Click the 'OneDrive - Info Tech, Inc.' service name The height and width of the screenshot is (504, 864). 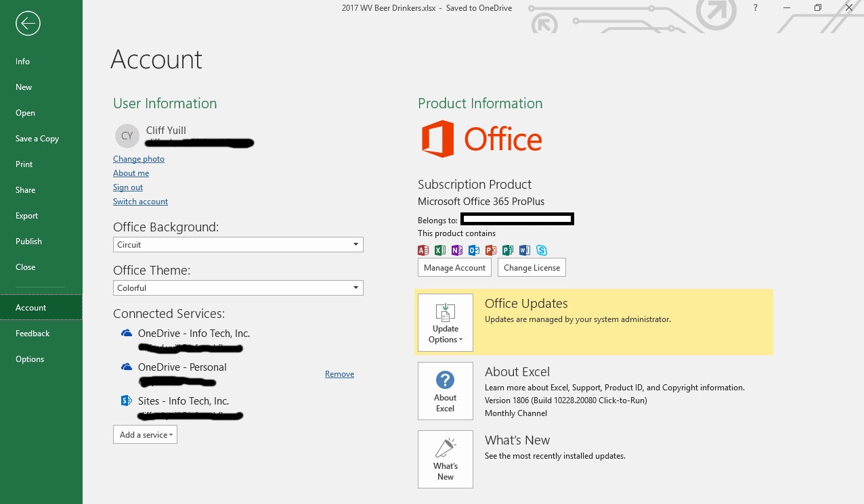[x=194, y=333]
